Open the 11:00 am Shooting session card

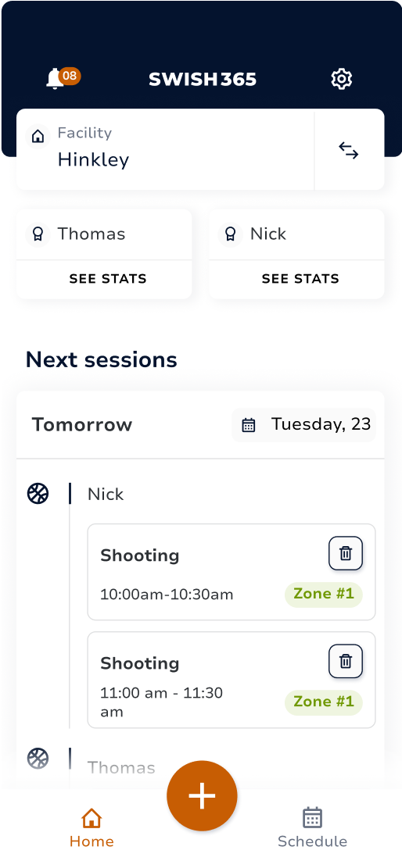[232, 680]
